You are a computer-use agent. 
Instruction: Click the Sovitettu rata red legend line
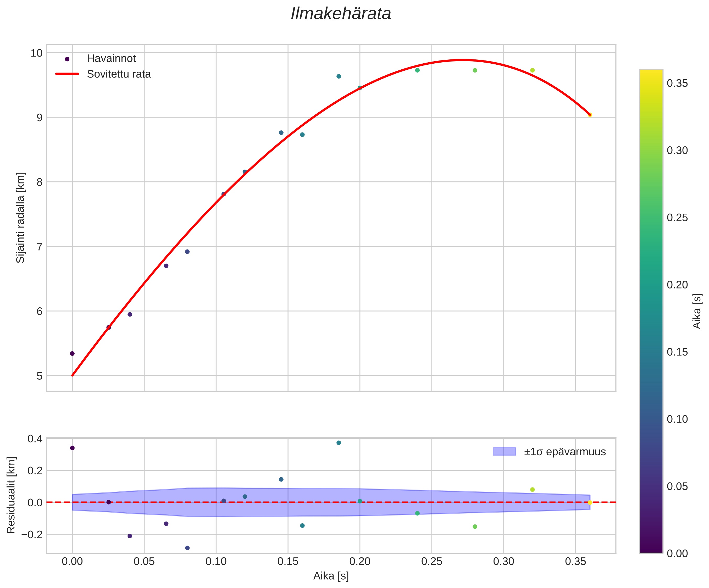coord(67,74)
